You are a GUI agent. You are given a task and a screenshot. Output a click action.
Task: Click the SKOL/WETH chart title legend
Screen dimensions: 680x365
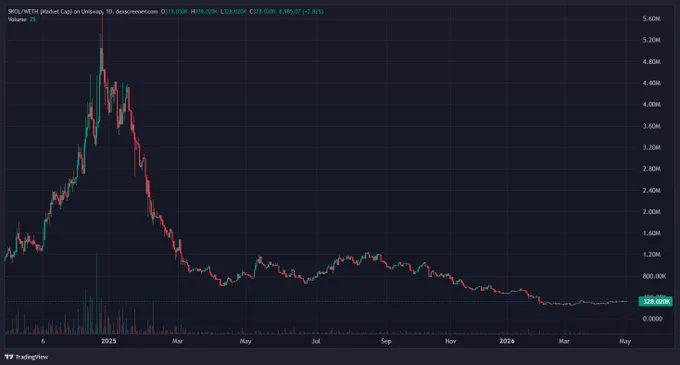click(82, 12)
